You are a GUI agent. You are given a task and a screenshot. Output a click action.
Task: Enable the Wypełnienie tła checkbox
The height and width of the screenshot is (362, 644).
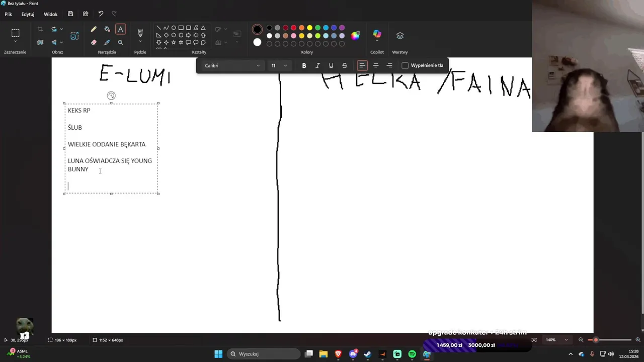coord(405,65)
